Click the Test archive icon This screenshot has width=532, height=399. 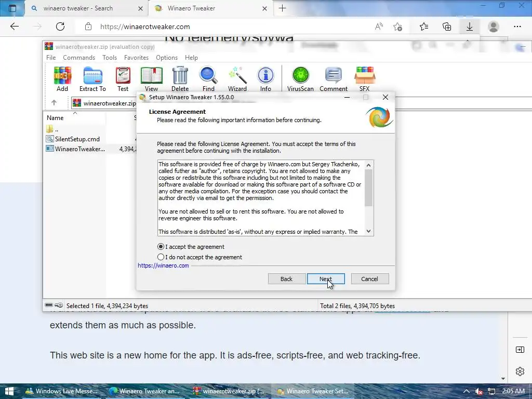tap(123, 79)
